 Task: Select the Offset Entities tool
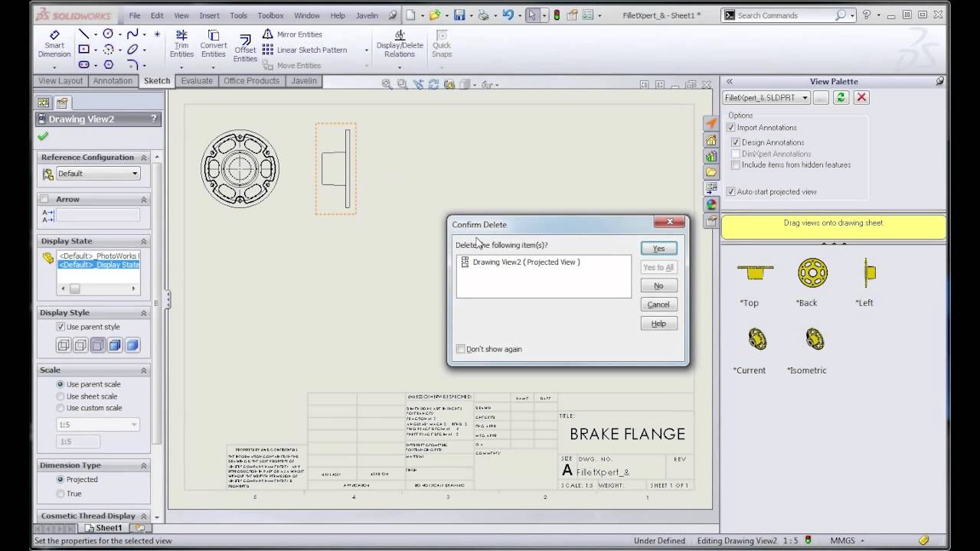245,48
